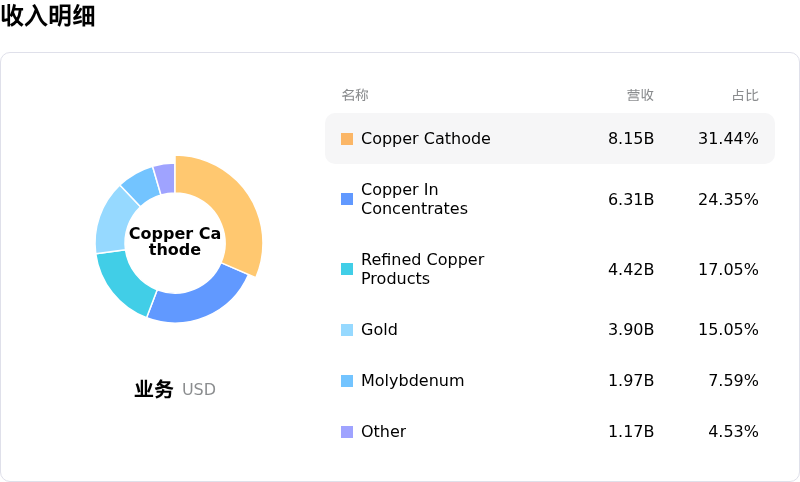Screen dimensions: 800x482
Task: Click the blue Copper In Concentrates swatch
Action: [347, 199]
